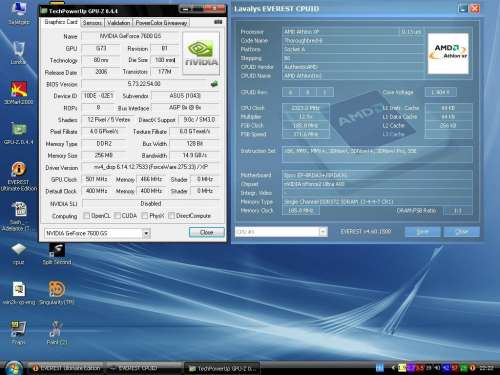Click the NVIDIA SLI Disabled field
Screen dimensions: 500x375
click(x=151, y=203)
